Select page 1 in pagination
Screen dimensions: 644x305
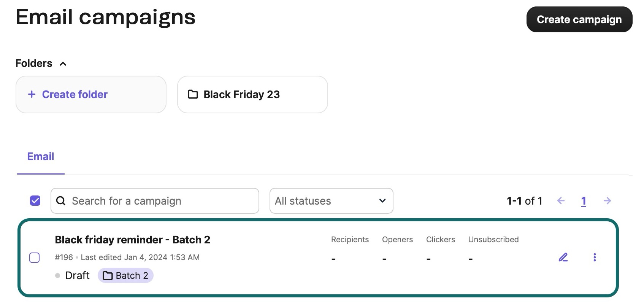point(584,201)
